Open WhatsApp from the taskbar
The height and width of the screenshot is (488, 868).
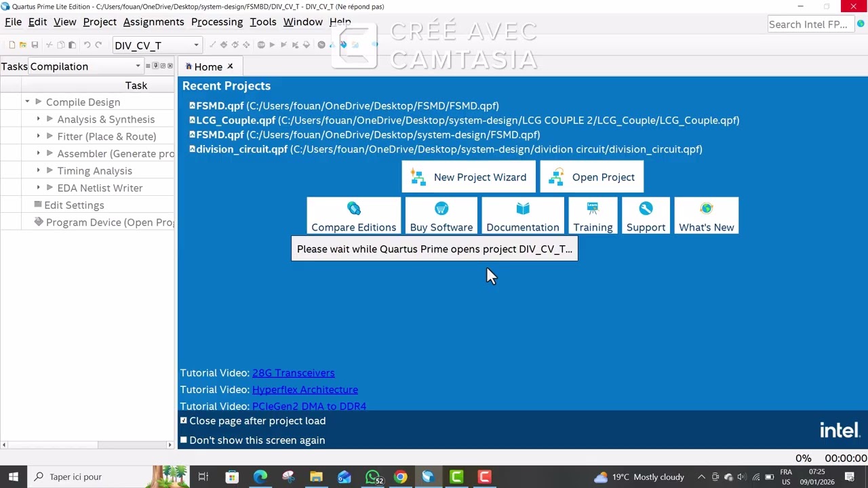[x=372, y=476]
